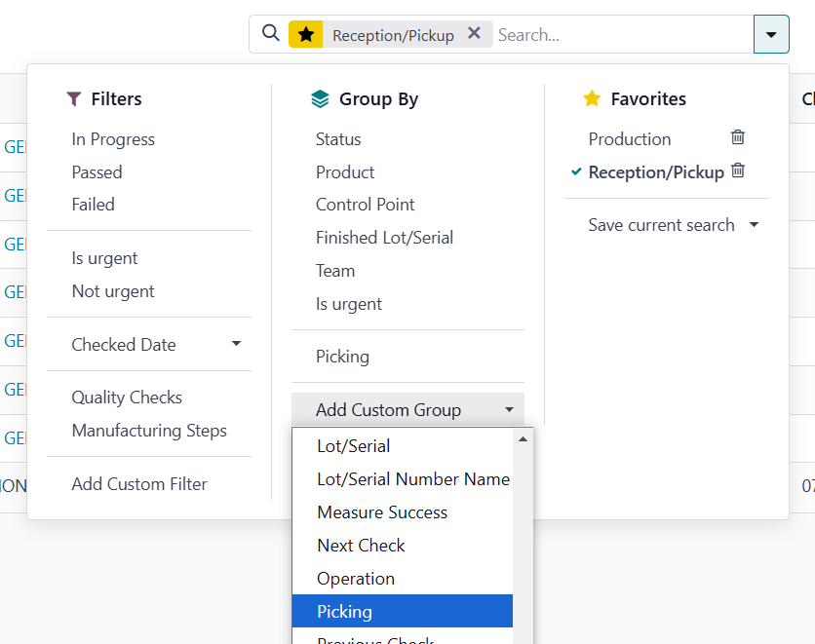Expand the Checked Date filter options
Image resolution: width=815 pixels, height=644 pixels.
coord(236,344)
